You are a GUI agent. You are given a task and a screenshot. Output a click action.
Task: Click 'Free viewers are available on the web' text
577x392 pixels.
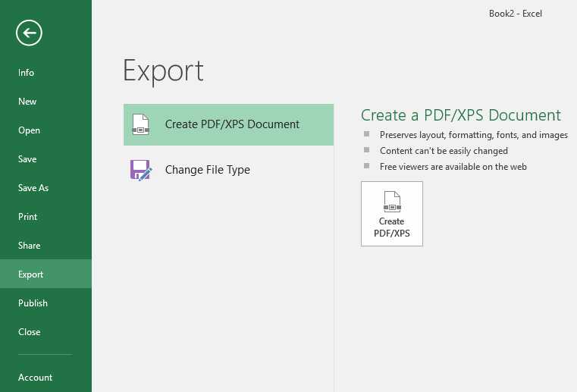pos(453,167)
